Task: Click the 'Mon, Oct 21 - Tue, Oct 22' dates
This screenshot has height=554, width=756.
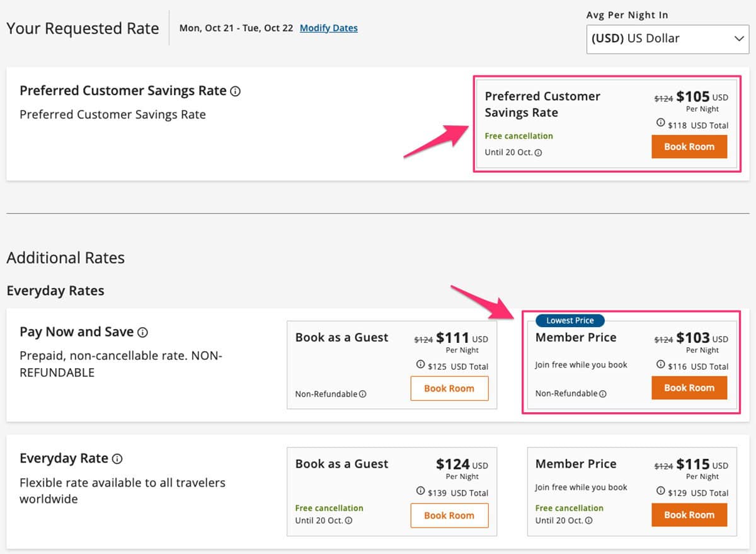Action: 236,28
